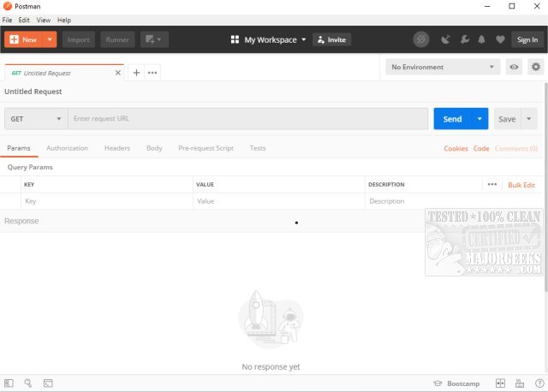This screenshot has height=392, width=548.
Task: Open manage environments gear icon
Action: click(535, 67)
